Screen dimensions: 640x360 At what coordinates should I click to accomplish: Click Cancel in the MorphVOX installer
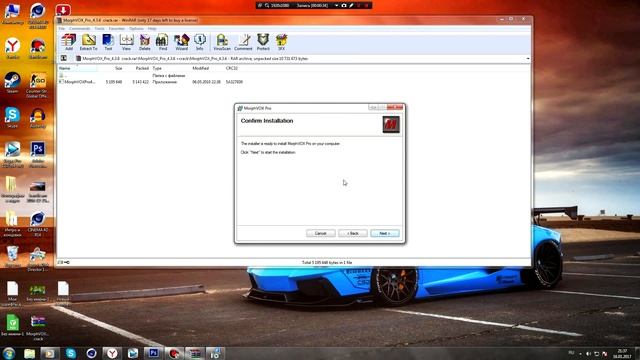(321, 233)
